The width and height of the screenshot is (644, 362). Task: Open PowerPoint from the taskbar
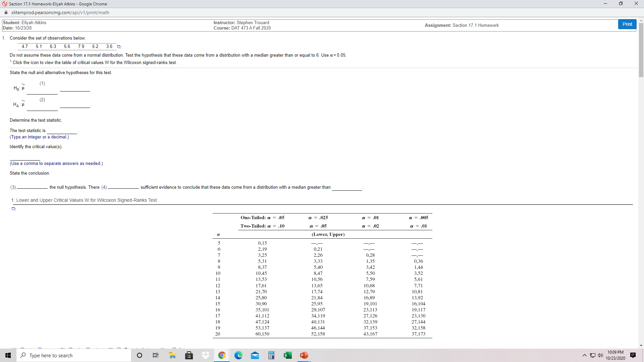coord(304,355)
